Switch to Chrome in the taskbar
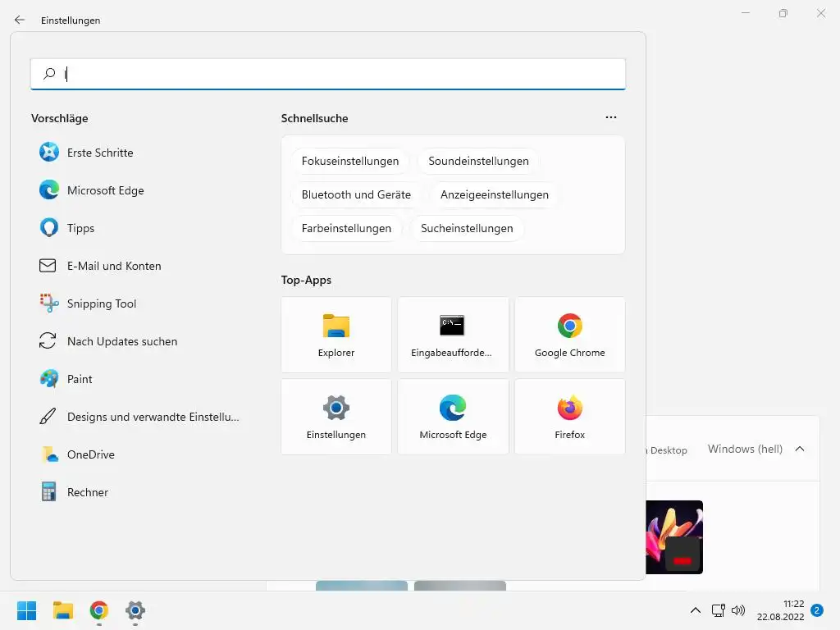 (99, 610)
